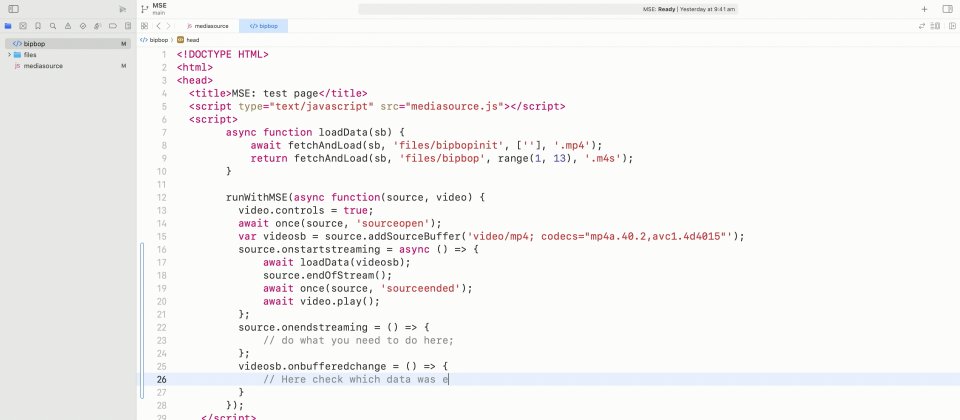The image size is (960, 420).
Task: Expand the files folder chevron
Action: coord(9,55)
